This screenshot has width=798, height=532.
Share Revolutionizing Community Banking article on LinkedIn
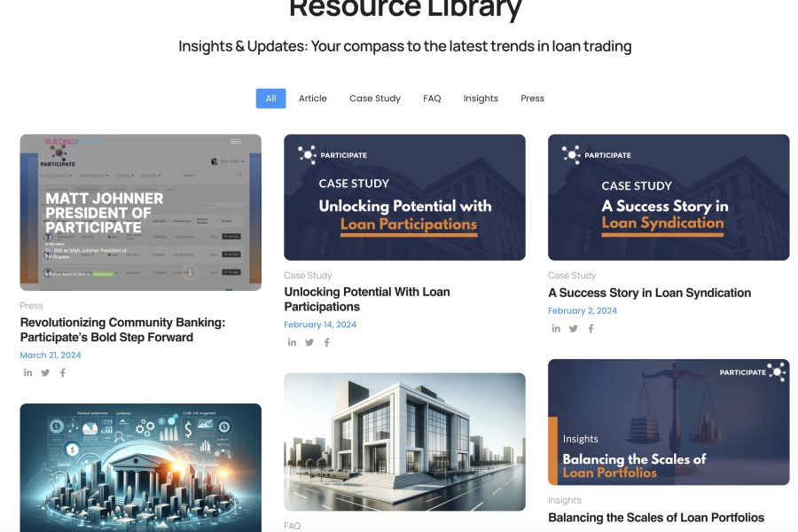coord(27,373)
